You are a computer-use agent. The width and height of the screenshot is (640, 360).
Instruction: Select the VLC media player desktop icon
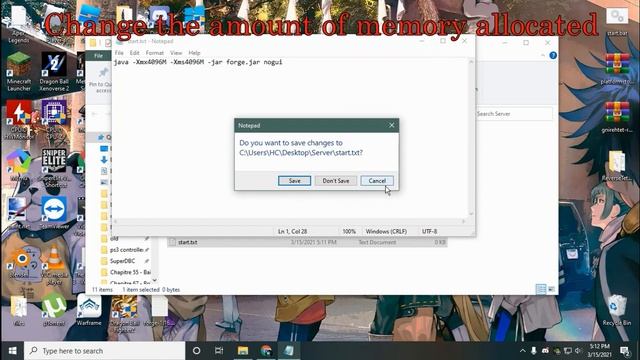tap(54, 265)
